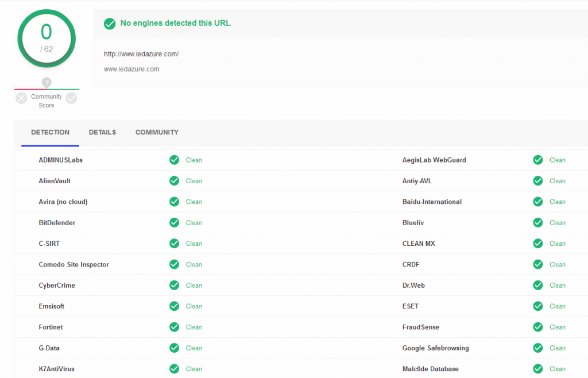Click the Dr.Web clean check icon
The width and height of the screenshot is (588, 378).
(538, 286)
